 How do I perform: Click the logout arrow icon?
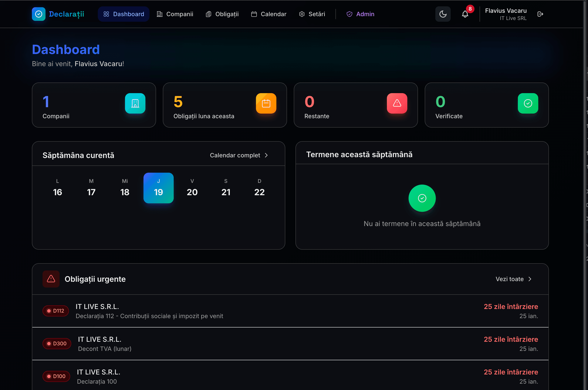540,14
